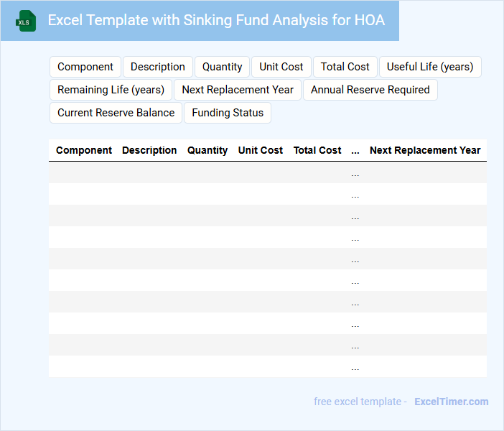Click the Total Cost tag
Viewport: 504px width, 431px height.
[345, 67]
